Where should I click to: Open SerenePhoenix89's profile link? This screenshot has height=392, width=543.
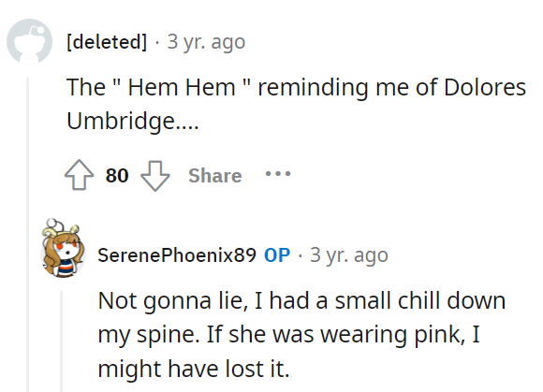coord(177,255)
